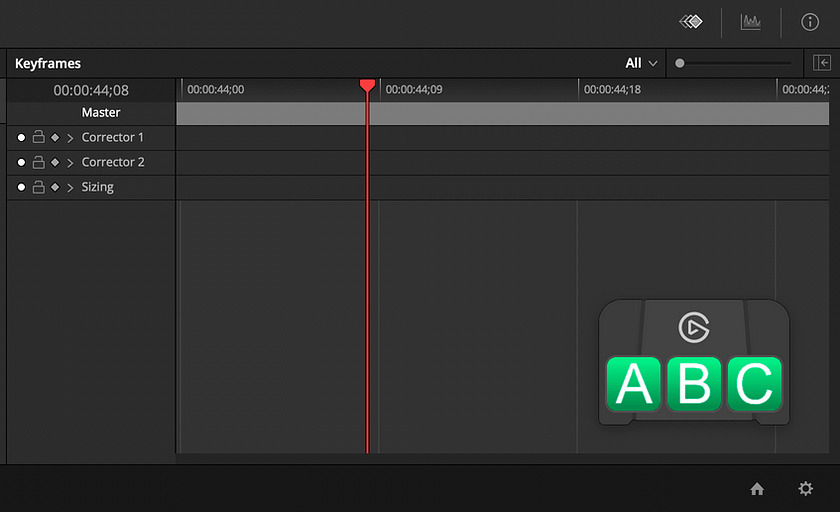This screenshot has width=840, height=512.
Task: Click the green C key
Action: pyautogui.click(x=754, y=384)
